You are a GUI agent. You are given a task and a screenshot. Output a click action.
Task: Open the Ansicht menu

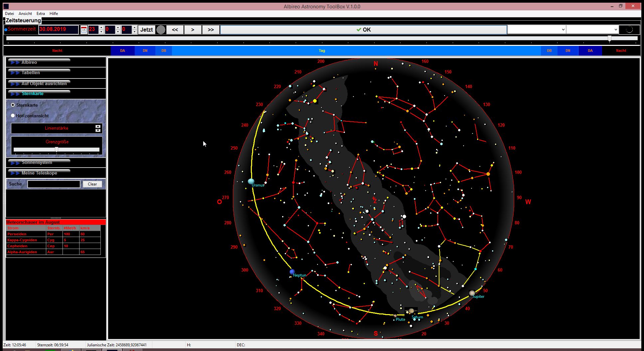(x=25, y=14)
